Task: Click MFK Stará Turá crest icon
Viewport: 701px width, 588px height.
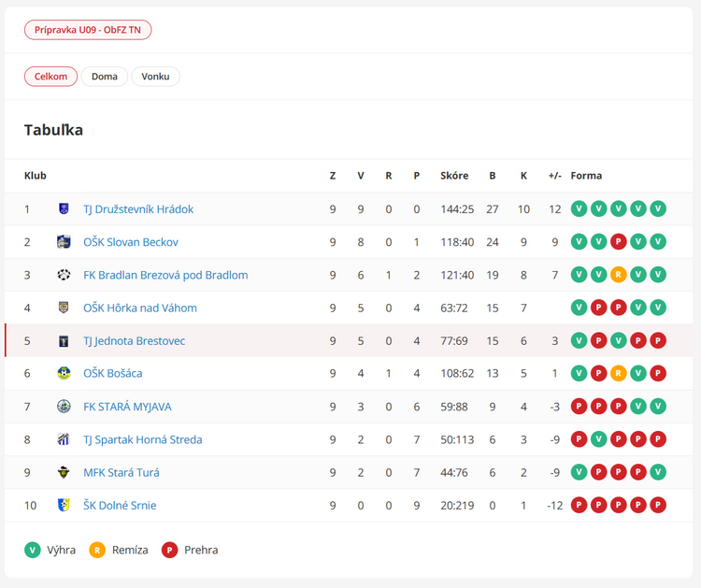Action: point(64,473)
